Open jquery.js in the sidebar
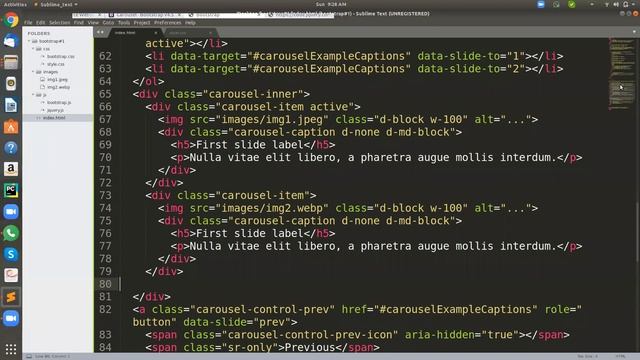Screen dimensions: 640x360 56,110
